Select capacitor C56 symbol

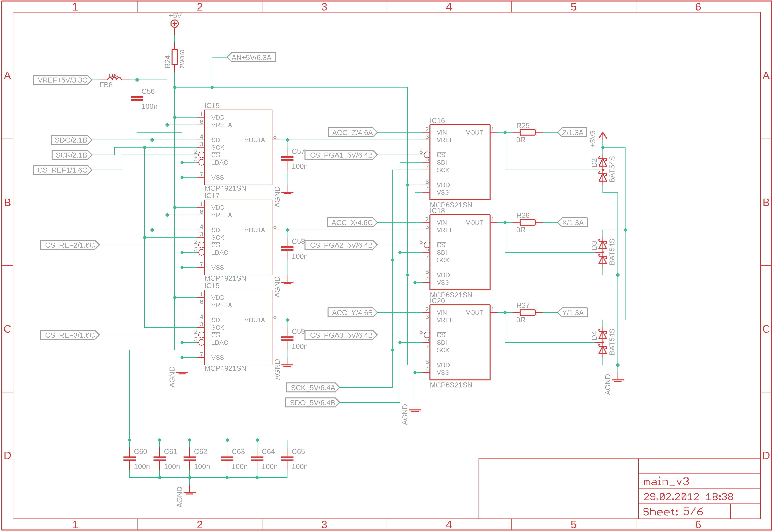click(x=137, y=99)
